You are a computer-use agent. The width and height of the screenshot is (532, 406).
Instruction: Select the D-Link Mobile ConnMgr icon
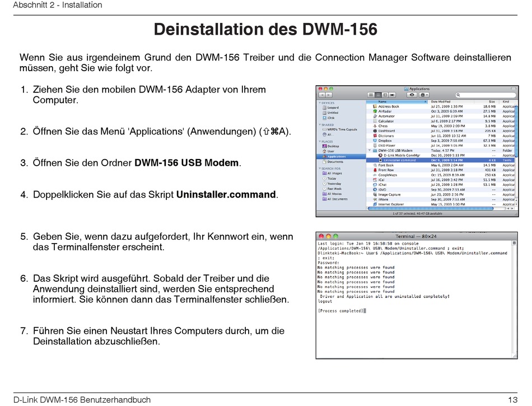380,155
